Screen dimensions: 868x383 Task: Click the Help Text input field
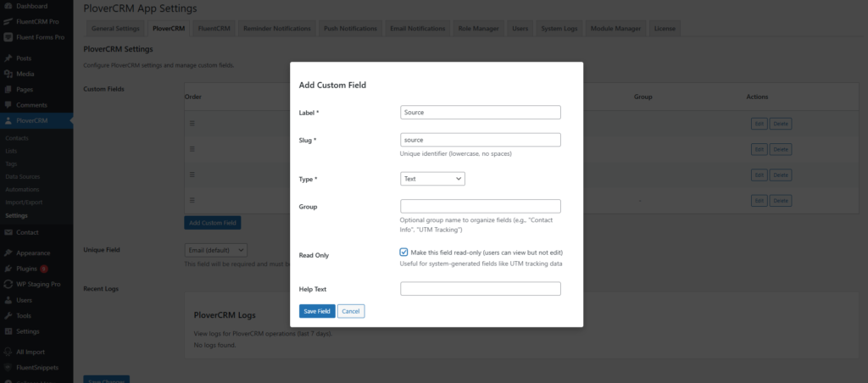click(481, 289)
